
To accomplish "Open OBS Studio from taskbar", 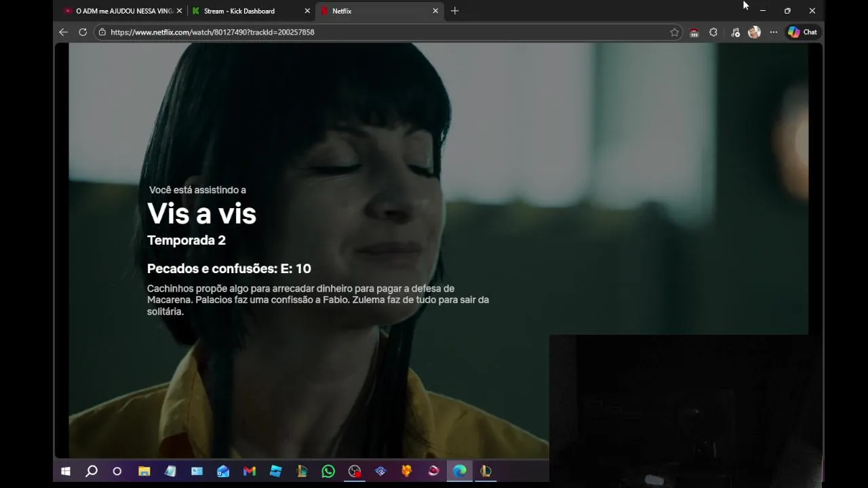I will click(x=355, y=471).
